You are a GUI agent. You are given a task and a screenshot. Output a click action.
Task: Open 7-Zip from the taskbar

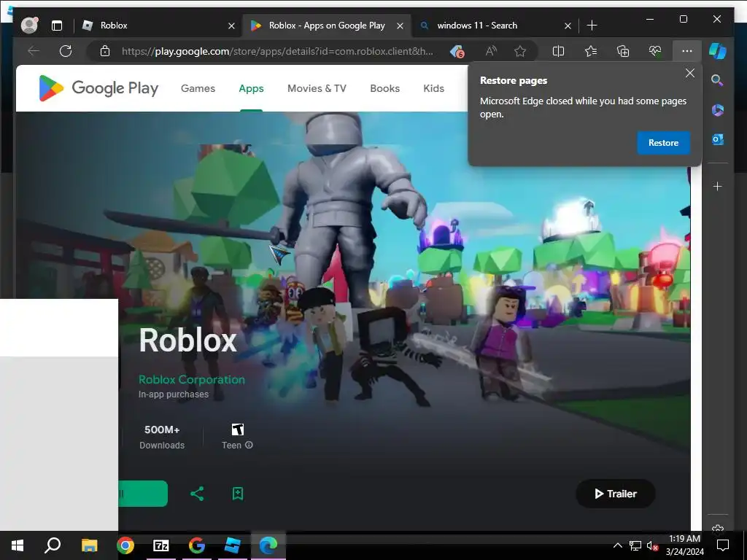tap(161, 545)
